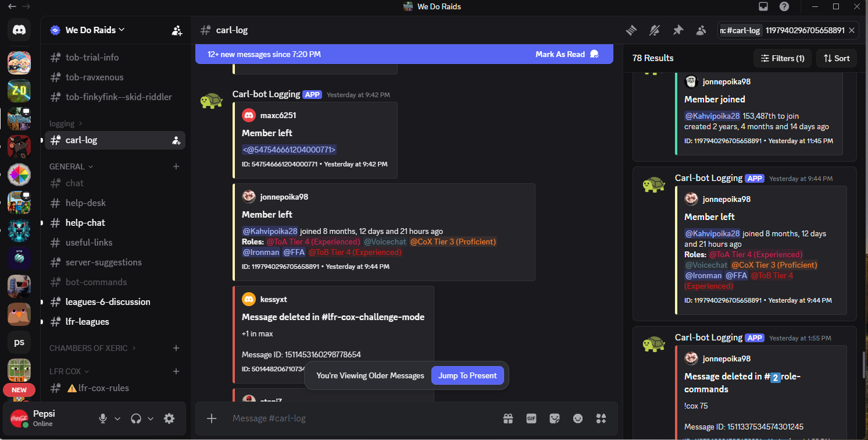Expand CHAMBERS OF XERIC category
This screenshot has width=868, height=440.
coord(93,348)
